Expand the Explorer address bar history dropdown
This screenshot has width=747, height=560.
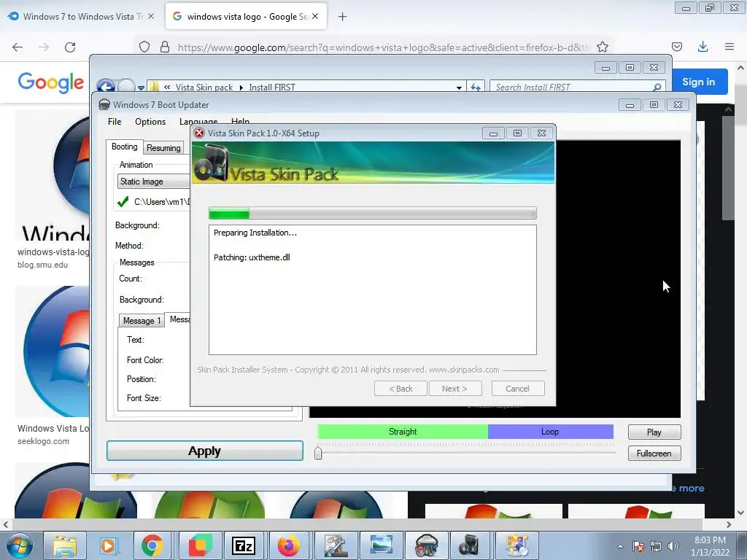click(x=459, y=87)
